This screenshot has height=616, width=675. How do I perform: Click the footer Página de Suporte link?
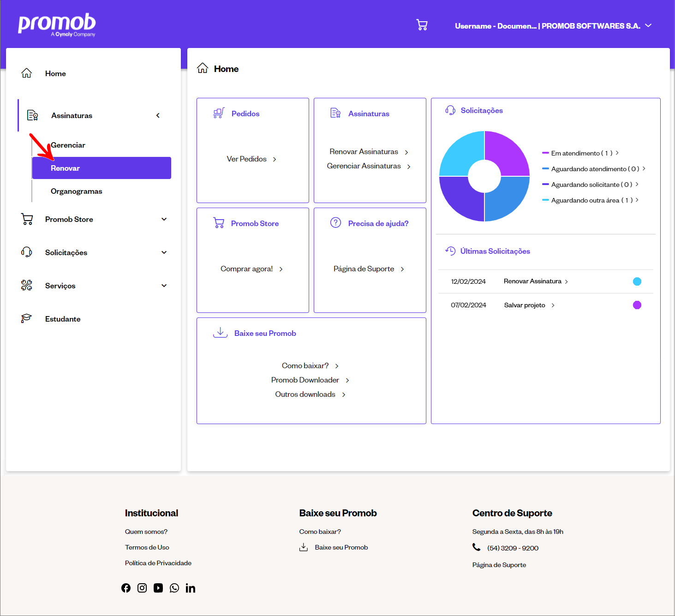(x=499, y=565)
